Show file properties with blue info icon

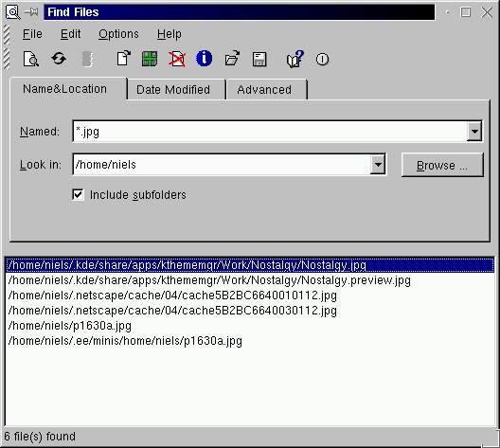pos(205,59)
